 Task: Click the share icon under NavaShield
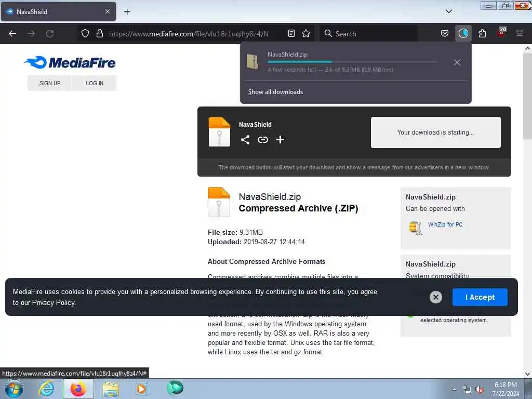coord(245,140)
